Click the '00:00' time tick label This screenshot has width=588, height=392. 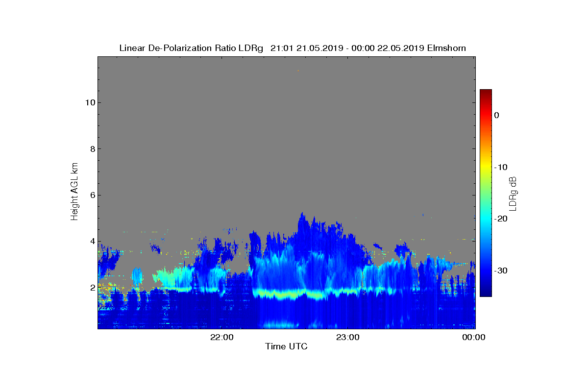[x=474, y=337]
